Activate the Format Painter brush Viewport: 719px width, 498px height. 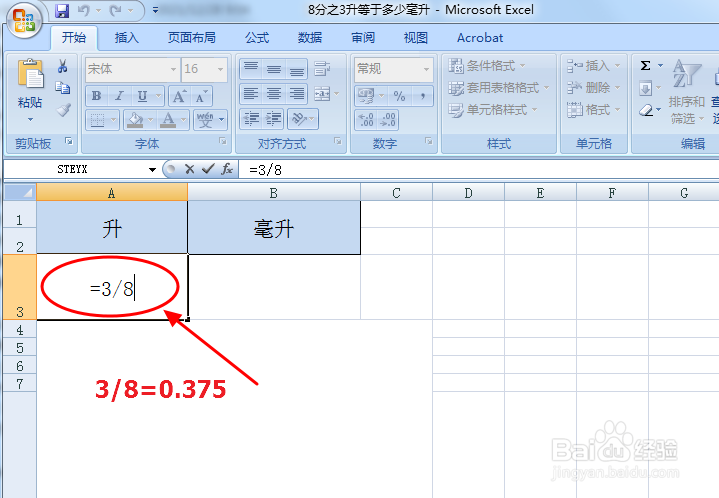(63, 110)
